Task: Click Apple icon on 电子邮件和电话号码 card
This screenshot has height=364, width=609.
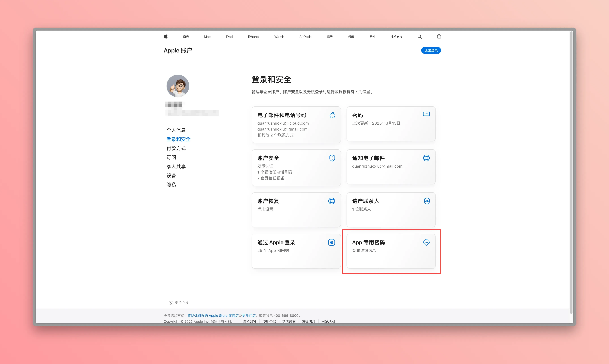Action: click(332, 115)
